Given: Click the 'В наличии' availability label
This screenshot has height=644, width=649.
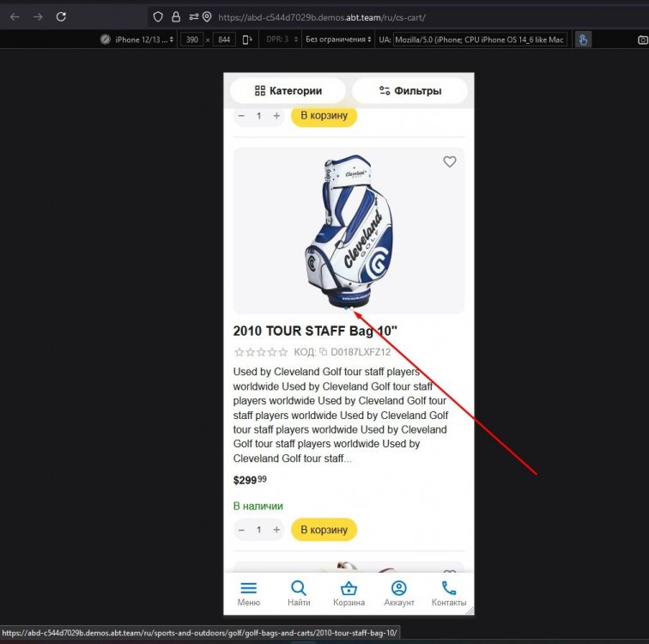Looking at the screenshot, I should 258,506.
